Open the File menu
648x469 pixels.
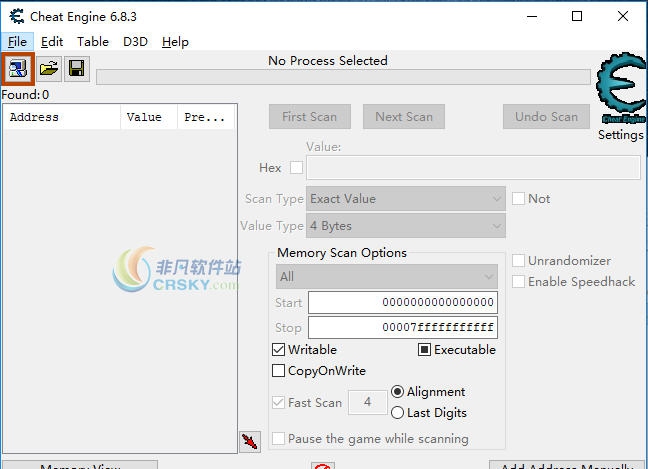pos(17,42)
